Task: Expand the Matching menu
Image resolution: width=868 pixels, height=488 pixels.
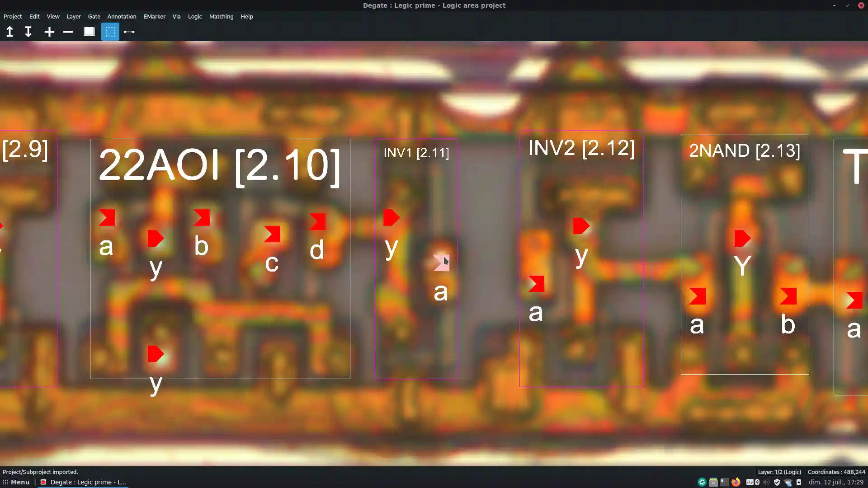Action: coord(221,16)
